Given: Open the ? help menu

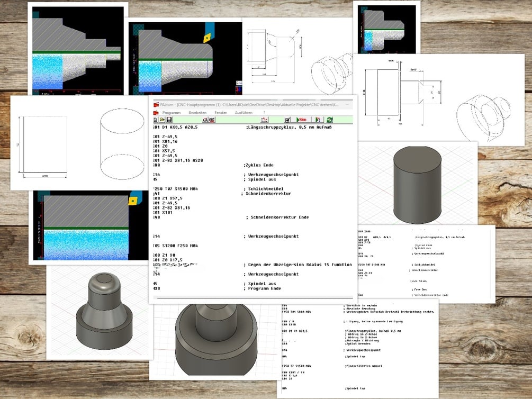Looking at the screenshot, I should pyautogui.click(x=264, y=113).
